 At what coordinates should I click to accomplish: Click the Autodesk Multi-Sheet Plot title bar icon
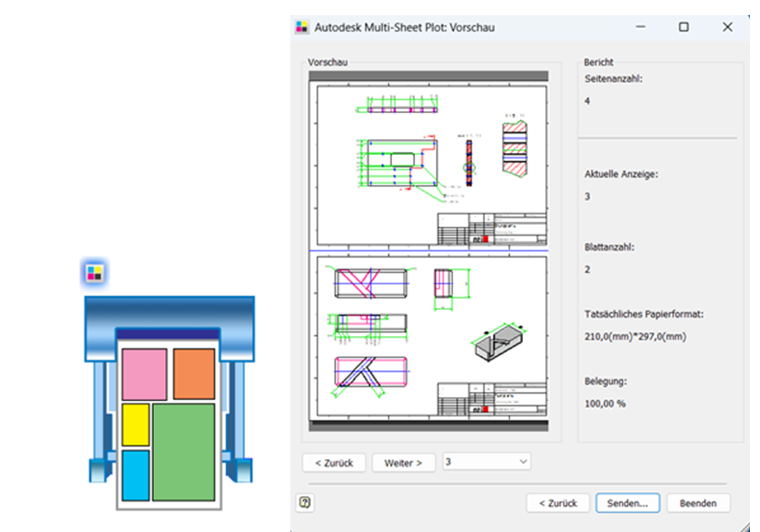[x=302, y=27]
